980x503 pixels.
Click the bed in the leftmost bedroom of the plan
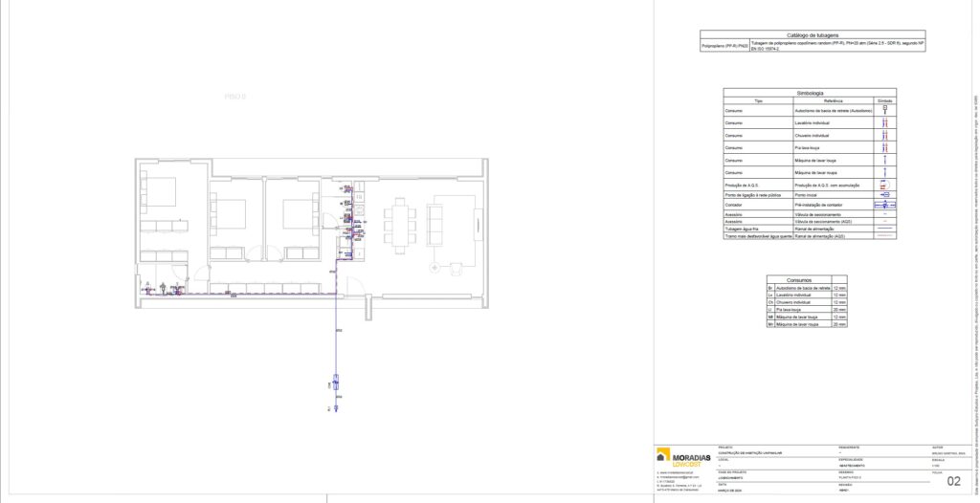click(x=158, y=192)
